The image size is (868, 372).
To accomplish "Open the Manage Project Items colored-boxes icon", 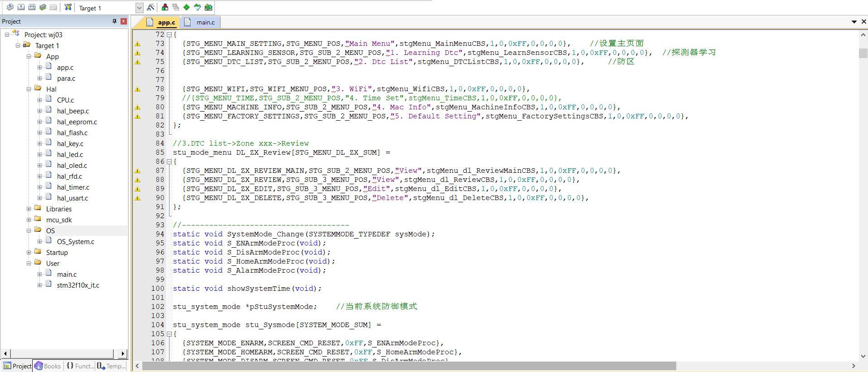I will click(x=165, y=7).
